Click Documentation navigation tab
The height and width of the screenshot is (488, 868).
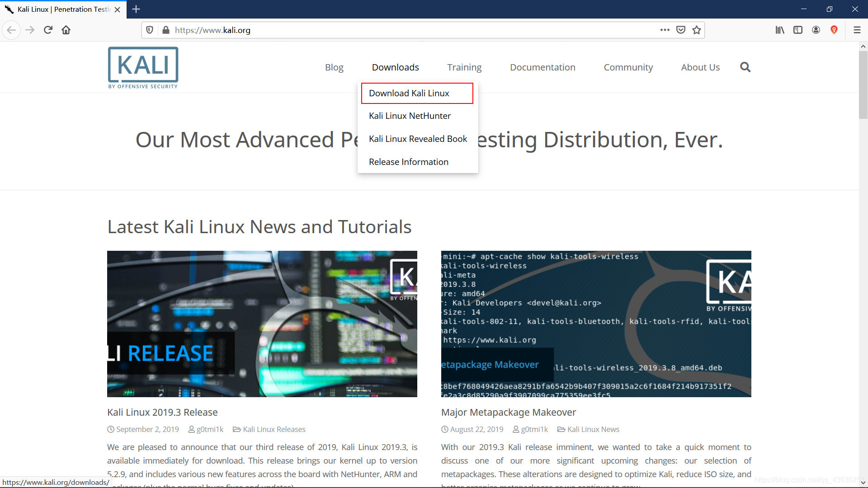click(x=542, y=67)
